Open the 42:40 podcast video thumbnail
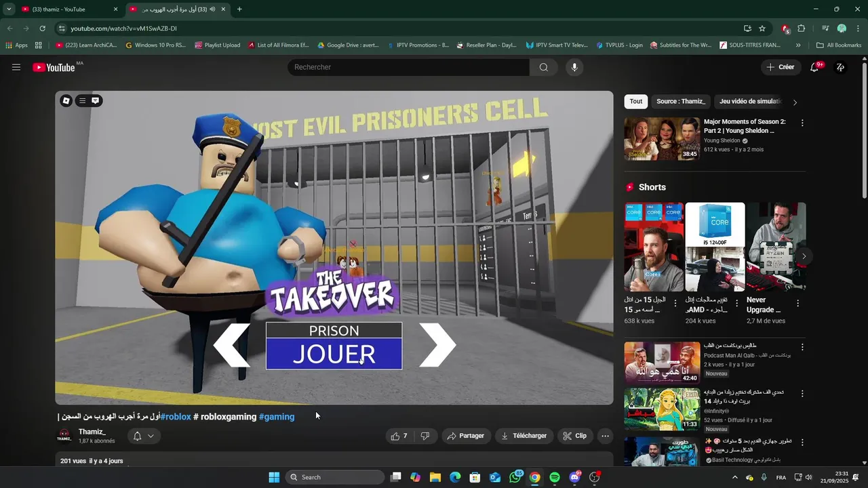Screen dimensions: 868x488 tap(662, 363)
